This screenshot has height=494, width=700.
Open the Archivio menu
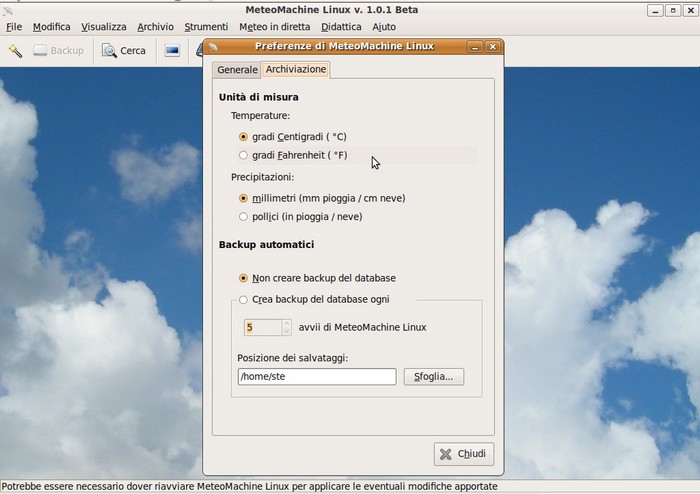click(155, 27)
